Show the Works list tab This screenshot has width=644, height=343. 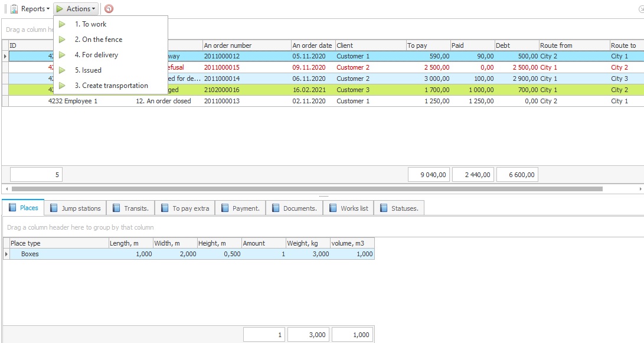pos(349,208)
